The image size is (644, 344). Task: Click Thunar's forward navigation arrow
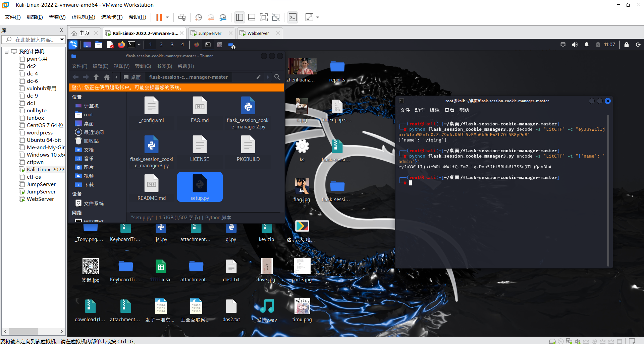tap(86, 77)
